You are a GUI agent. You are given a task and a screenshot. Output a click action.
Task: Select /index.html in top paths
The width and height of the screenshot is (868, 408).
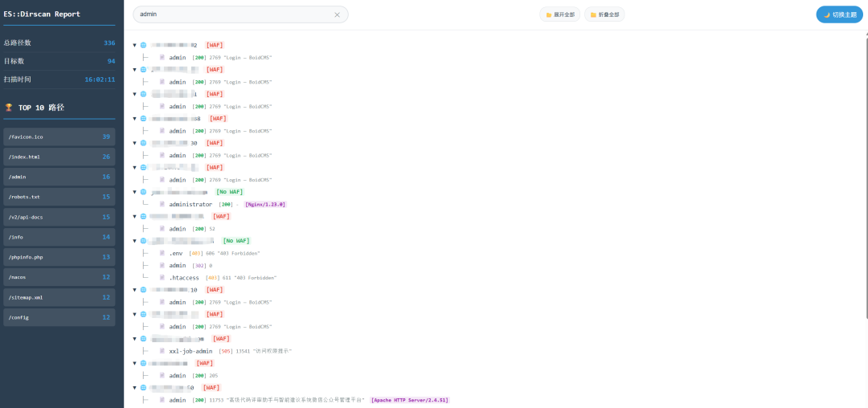[x=59, y=157]
